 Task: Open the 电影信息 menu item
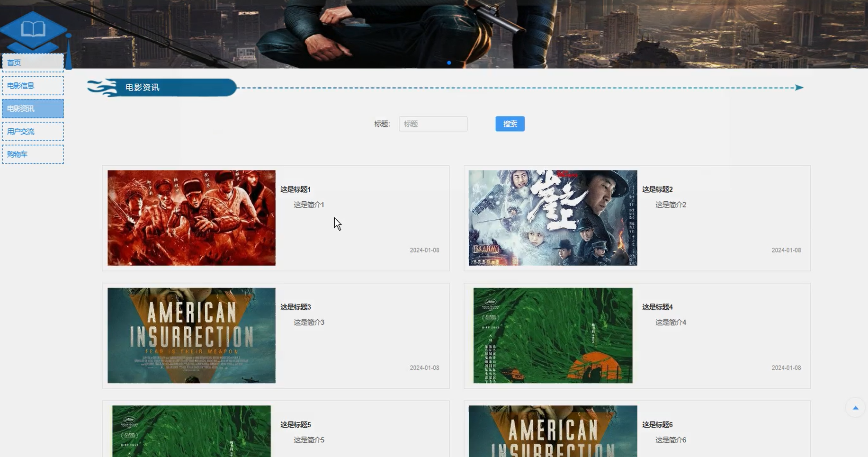(x=33, y=86)
